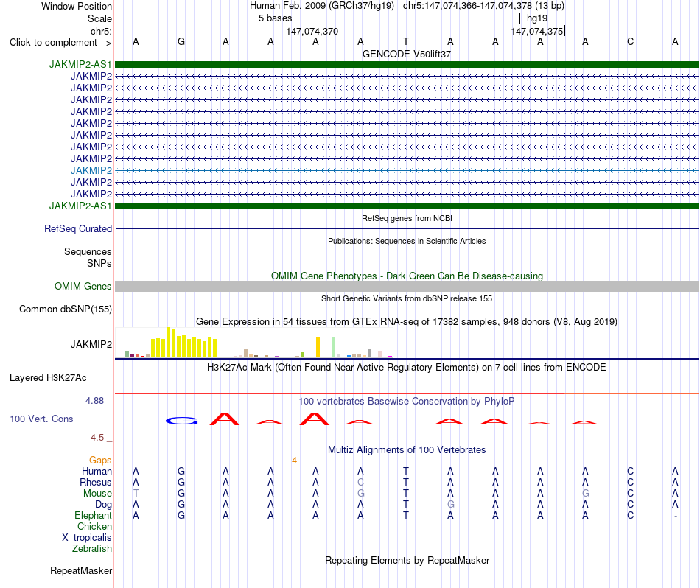Click the Human alignment row label
Viewport: 700px width, 588px height.
point(97,472)
